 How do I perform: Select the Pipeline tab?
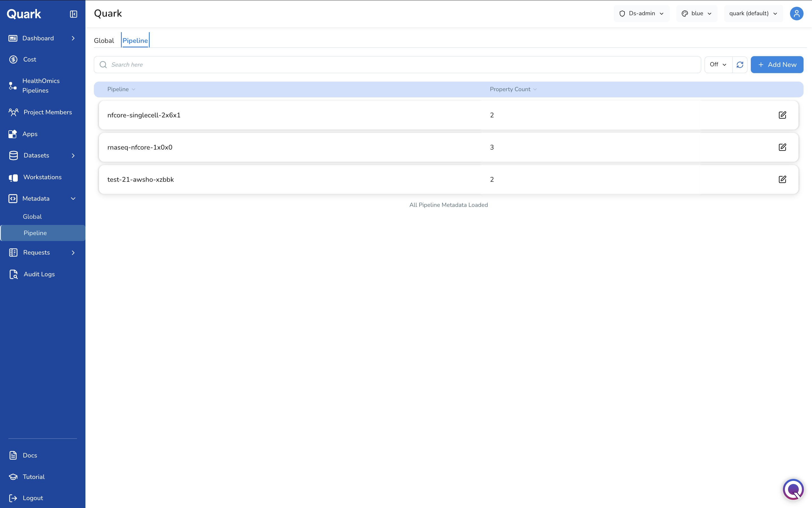[135, 41]
